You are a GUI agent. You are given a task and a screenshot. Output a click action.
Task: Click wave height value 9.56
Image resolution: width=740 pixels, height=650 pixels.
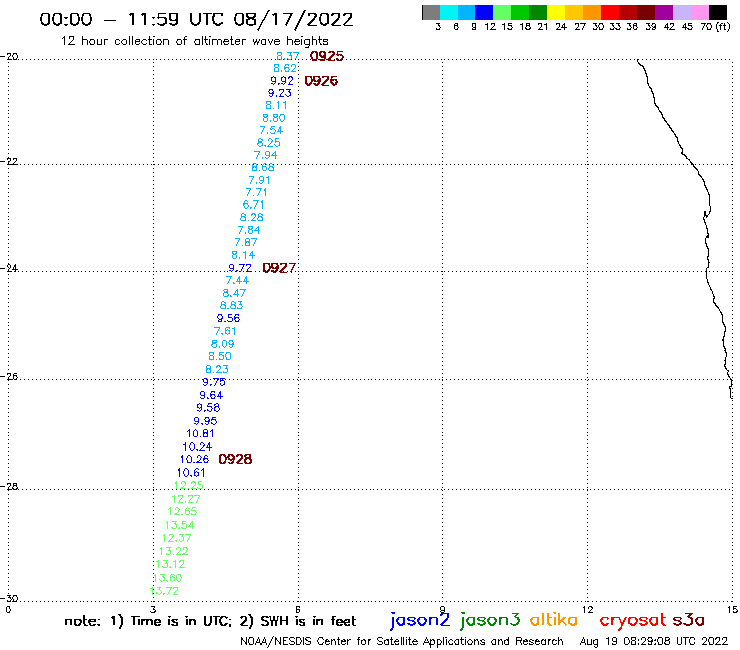tap(228, 318)
